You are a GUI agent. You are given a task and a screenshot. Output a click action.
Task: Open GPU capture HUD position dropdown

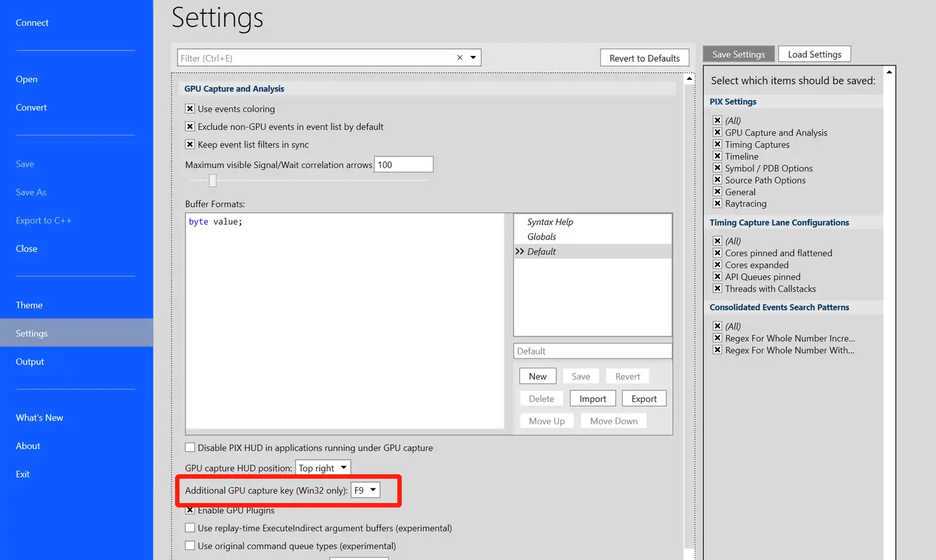323,468
